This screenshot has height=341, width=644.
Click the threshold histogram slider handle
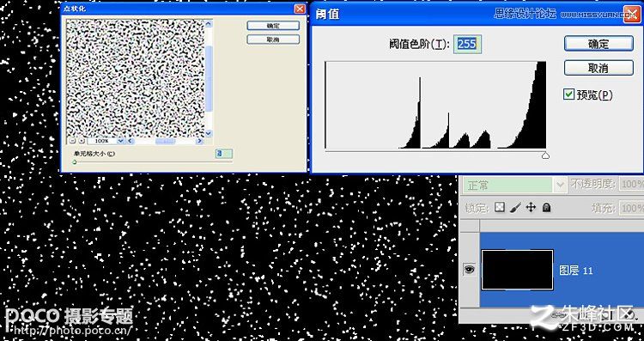pyautogui.click(x=545, y=155)
